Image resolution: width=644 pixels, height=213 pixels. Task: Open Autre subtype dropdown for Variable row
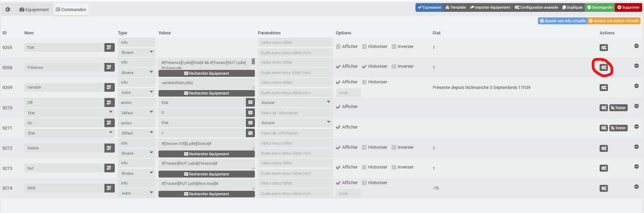click(137, 92)
